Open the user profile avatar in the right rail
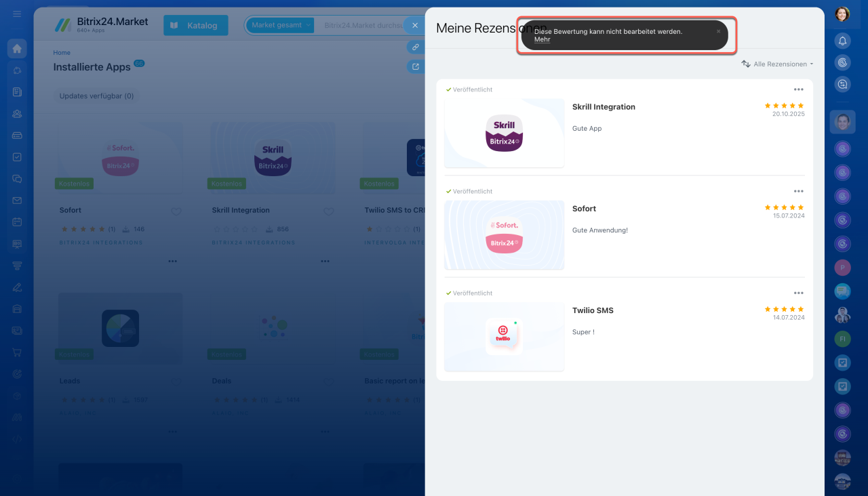 coord(842,14)
